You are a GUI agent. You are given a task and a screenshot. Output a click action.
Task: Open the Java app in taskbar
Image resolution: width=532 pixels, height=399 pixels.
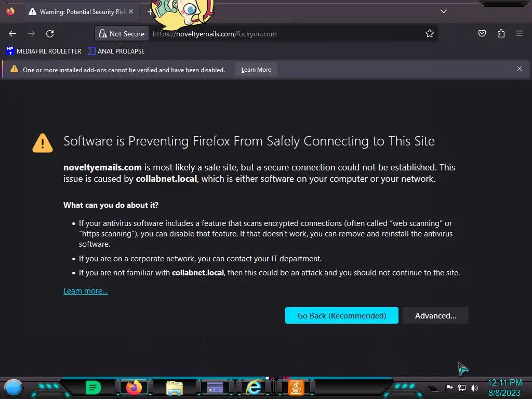(296, 388)
